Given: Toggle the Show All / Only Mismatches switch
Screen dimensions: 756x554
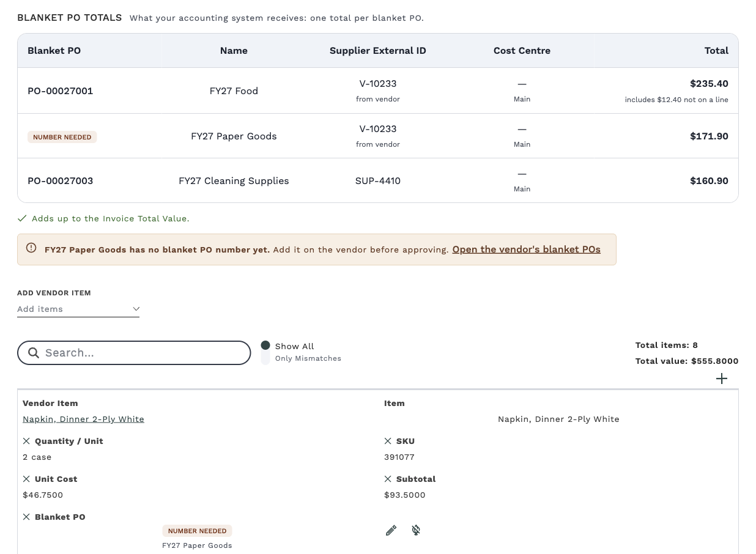Looking at the screenshot, I should (x=265, y=352).
